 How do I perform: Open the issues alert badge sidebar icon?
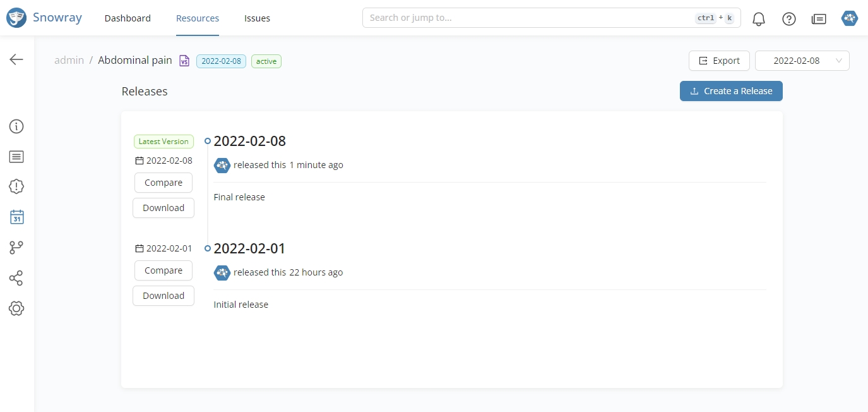click(x=16, y=186)
